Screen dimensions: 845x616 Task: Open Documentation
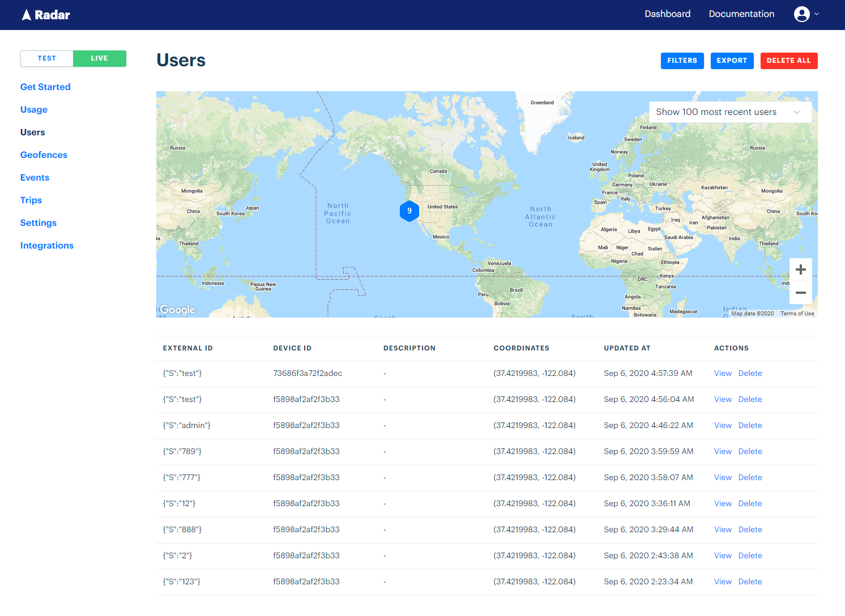click(x=741, y=14)
